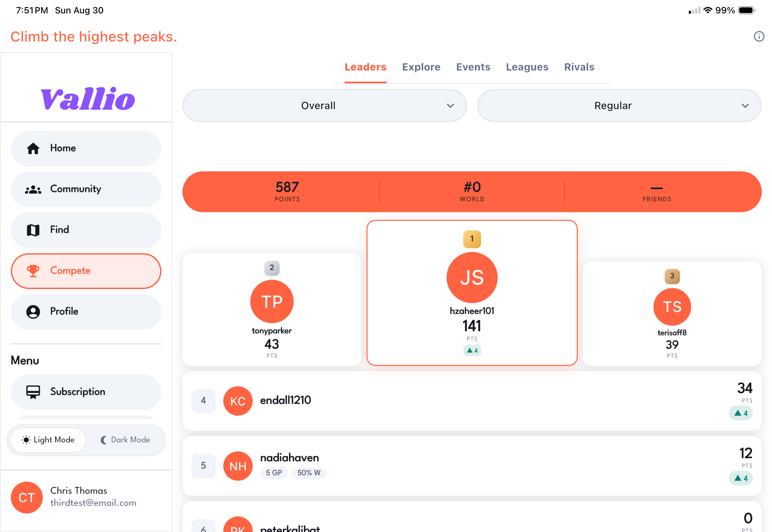The height and width of the screenshot is (532, 772).
Task: Open endall1210 leaderboard row
Action: pos(472,401)
